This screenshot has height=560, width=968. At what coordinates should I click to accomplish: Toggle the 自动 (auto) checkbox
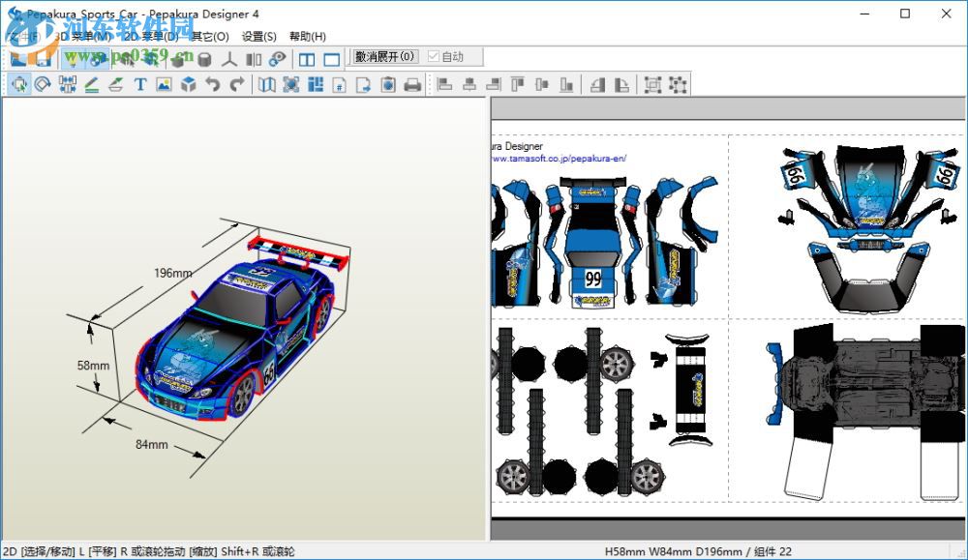(434, 58)
